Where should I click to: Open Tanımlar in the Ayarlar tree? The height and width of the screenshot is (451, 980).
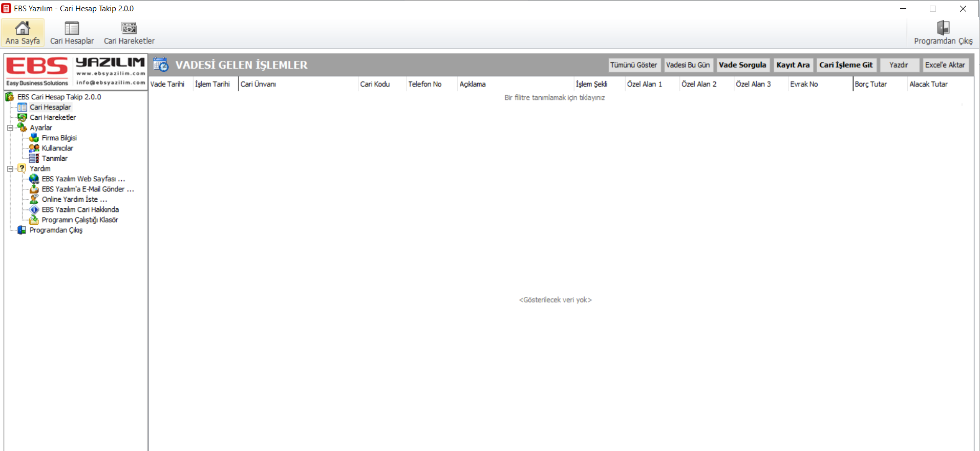(54, 158)
